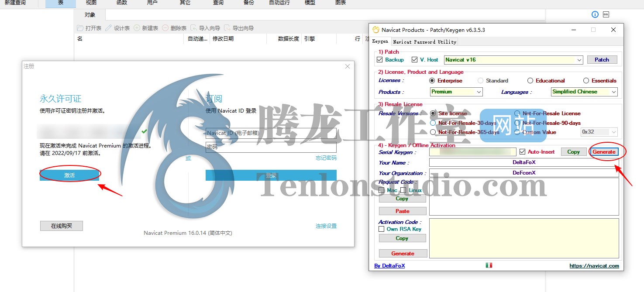Select the 对象 tab
The image size is (644, 292).
point(90,15)
